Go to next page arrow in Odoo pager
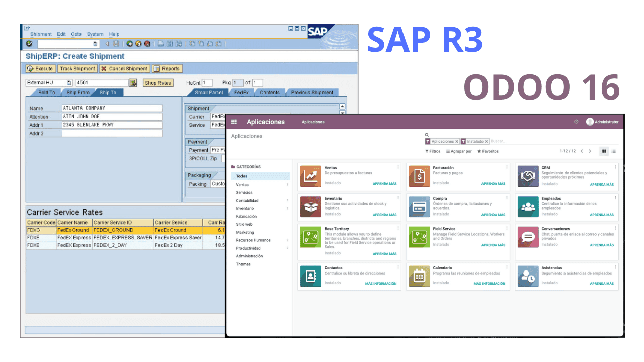This screenshot has height=362, width=644. (590, 151)
